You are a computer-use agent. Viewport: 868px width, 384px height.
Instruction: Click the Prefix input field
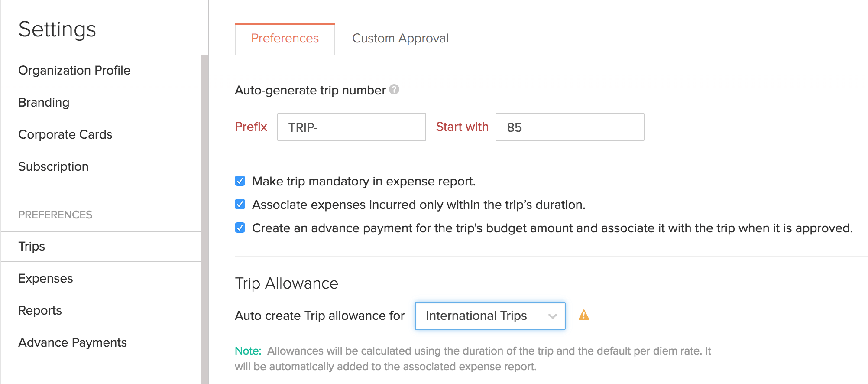(351, 127)
